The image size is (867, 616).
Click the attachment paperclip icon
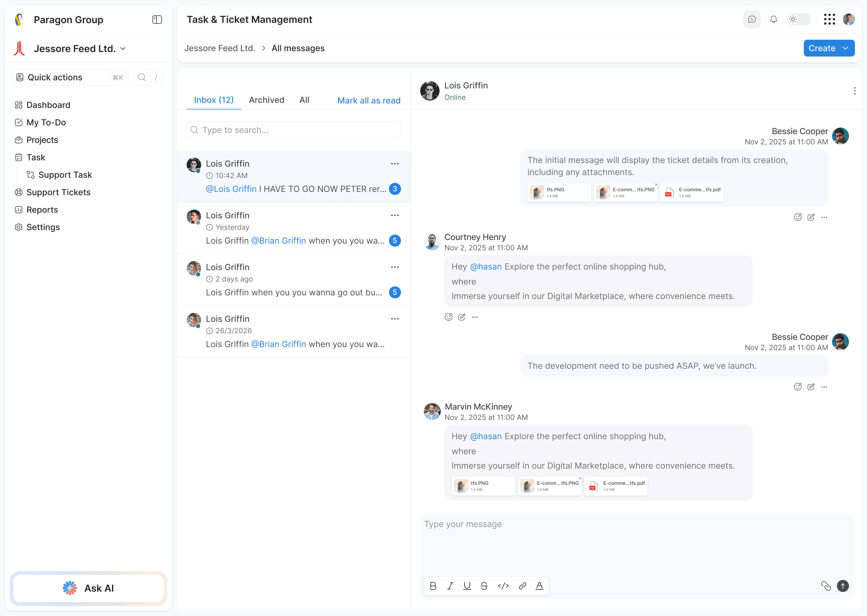pyautogui.click(x=826, y=586)
